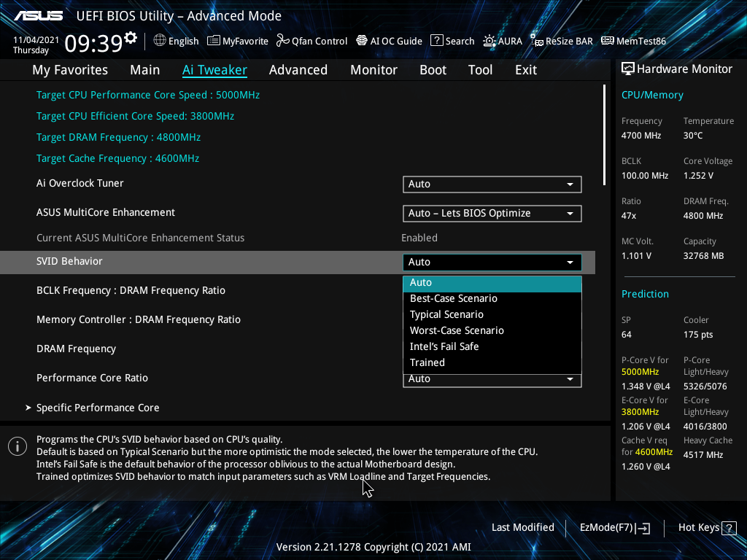Open Ai Overclock Tuner dropdown
Screen dimensions: 747x560
tap(492, 184)
